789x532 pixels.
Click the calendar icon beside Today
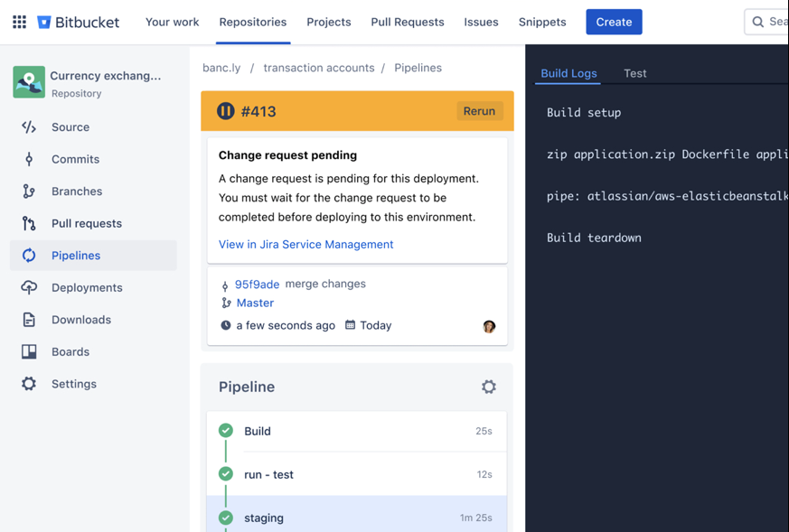(x=351, y=325)
